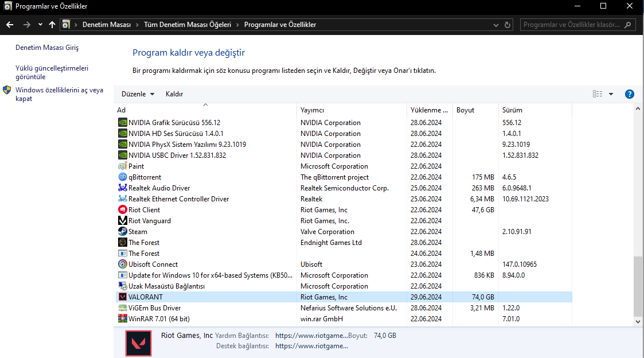Go up one level with up arrow
The width and height of the screenshot is (644, 358).
[x=52, y=25]
